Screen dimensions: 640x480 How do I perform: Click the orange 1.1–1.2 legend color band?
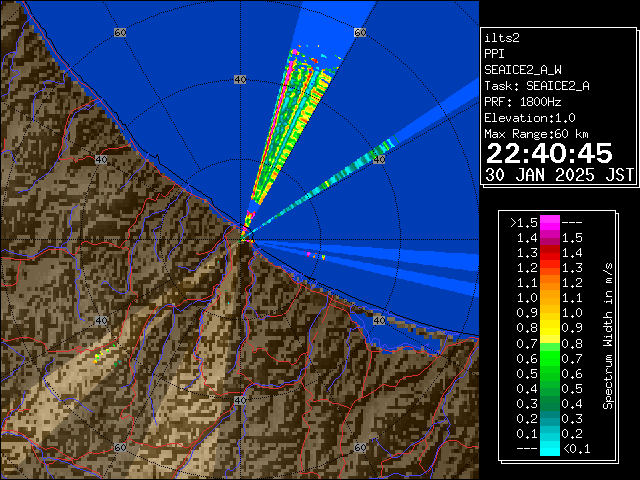coord(550,283)
